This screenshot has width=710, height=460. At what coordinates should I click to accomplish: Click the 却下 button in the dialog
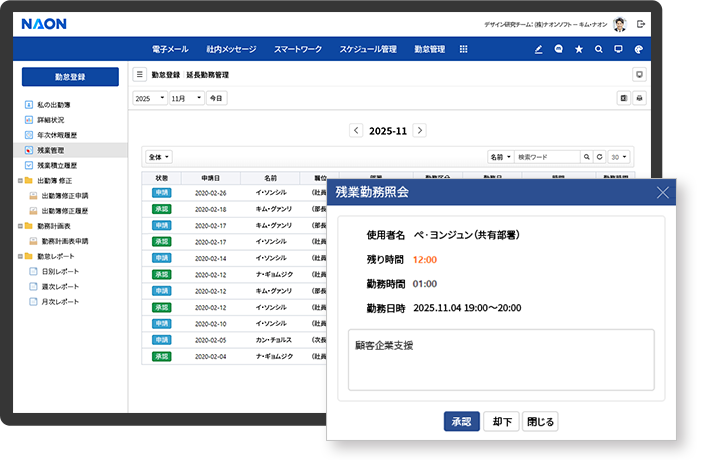tap(502, 421)
